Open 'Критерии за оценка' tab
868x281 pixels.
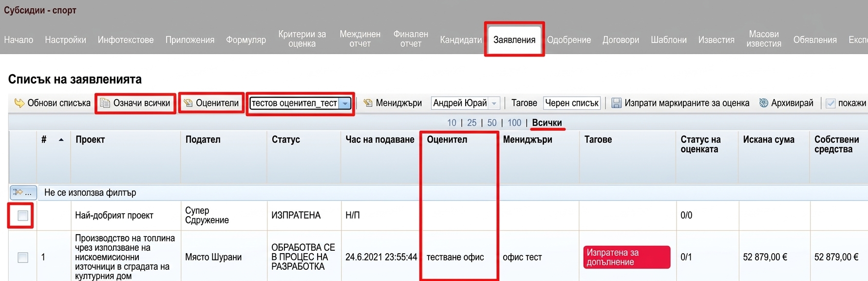[x=302, y=39]
